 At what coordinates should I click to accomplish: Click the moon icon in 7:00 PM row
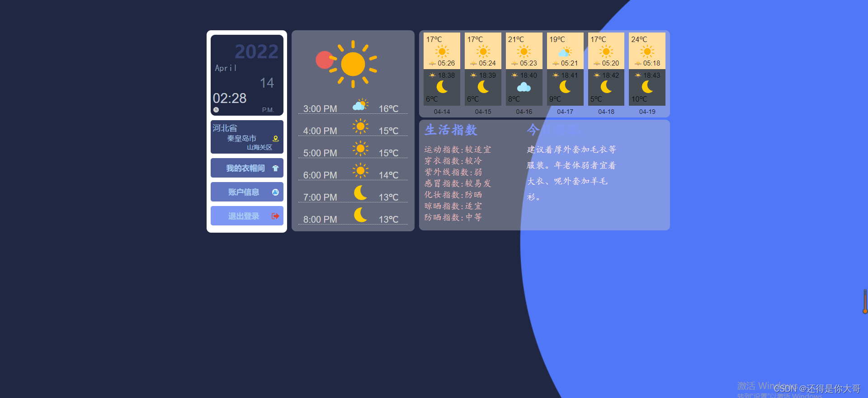360,193
